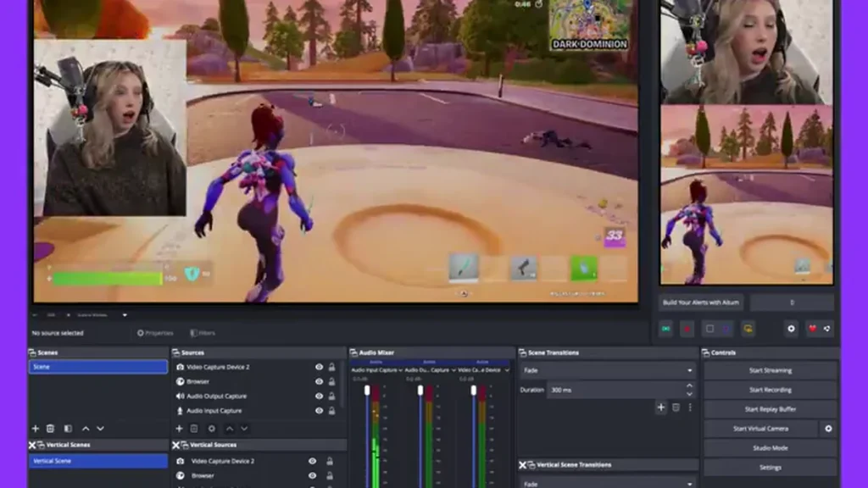Screen dimensions: 868x488
Task: Click the green vertical streaming icon
Action: coord(666,330)
